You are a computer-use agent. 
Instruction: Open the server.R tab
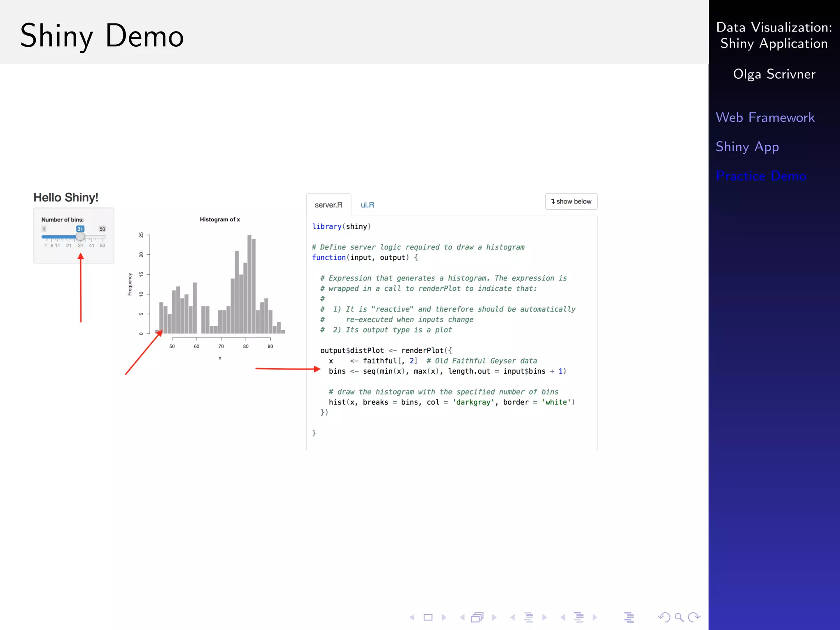329,205
